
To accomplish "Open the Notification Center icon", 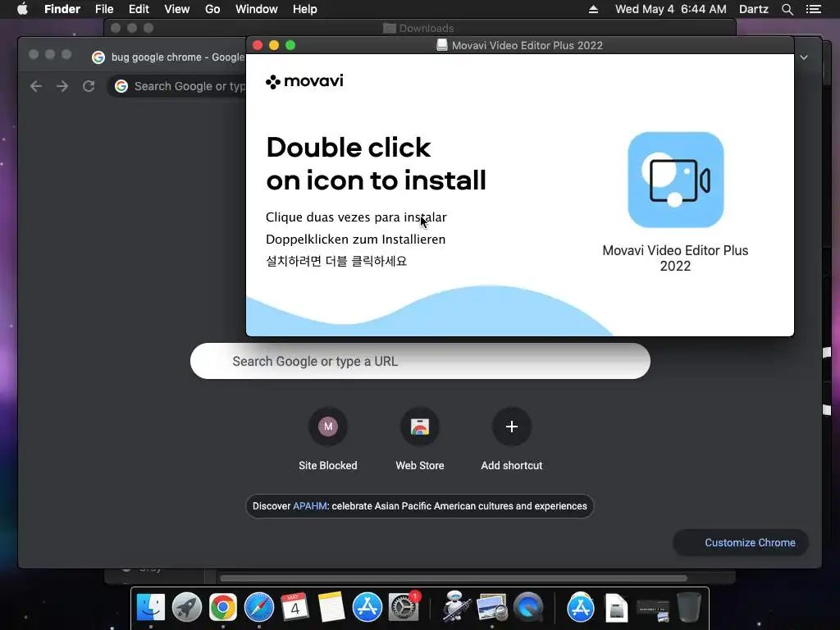I will (814, 9).
